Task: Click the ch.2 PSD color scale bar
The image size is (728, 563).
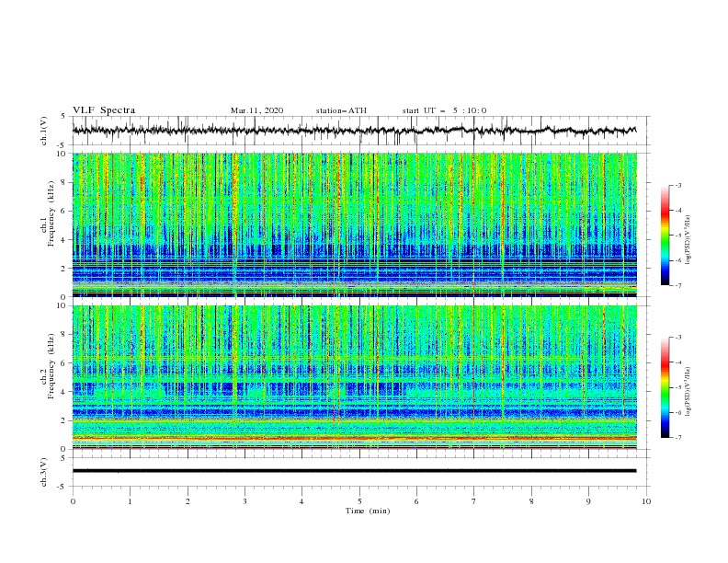Action: (665, 387)
